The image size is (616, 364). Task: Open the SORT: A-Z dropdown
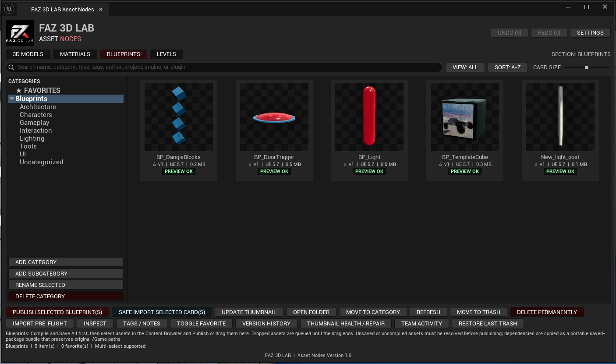point(507,67)
